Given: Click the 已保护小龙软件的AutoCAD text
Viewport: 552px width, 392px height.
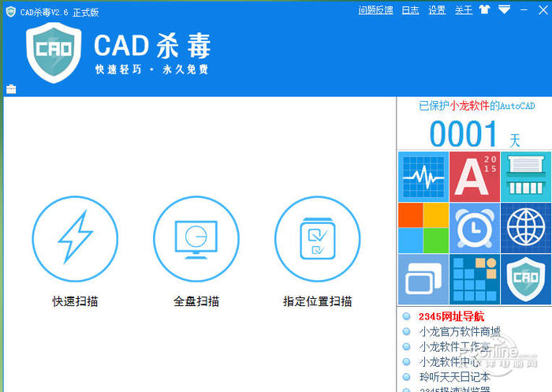Looking at the screenshot, I should coord(476,106).
